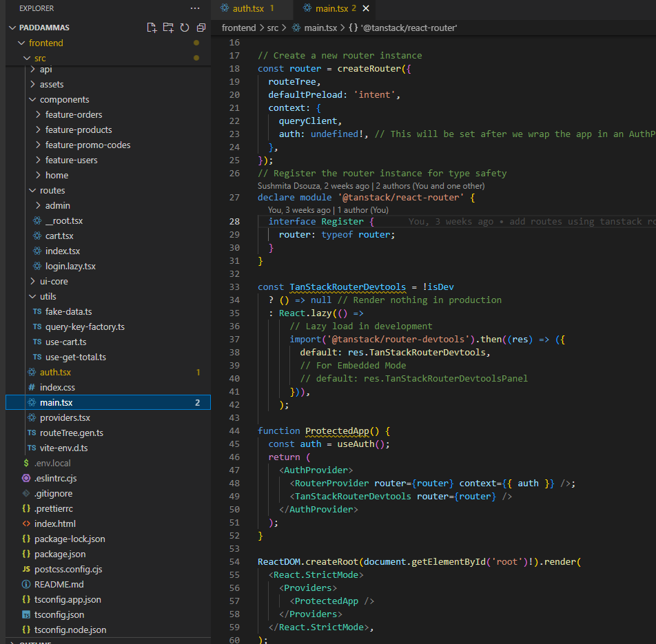656x644 pixels.
Task: Expand the ui-core folder
Action: click(x=32, y=282)
